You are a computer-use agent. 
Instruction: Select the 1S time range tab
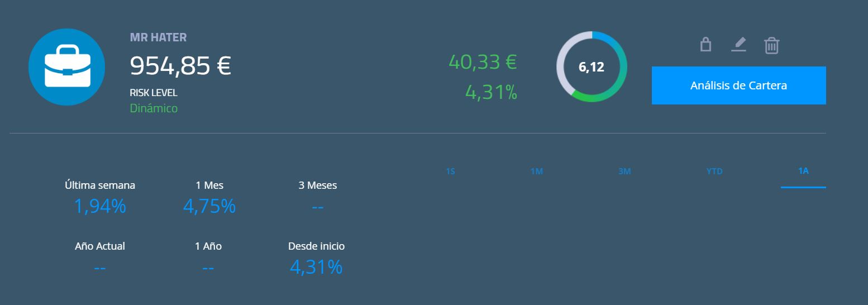coord(451,171)
